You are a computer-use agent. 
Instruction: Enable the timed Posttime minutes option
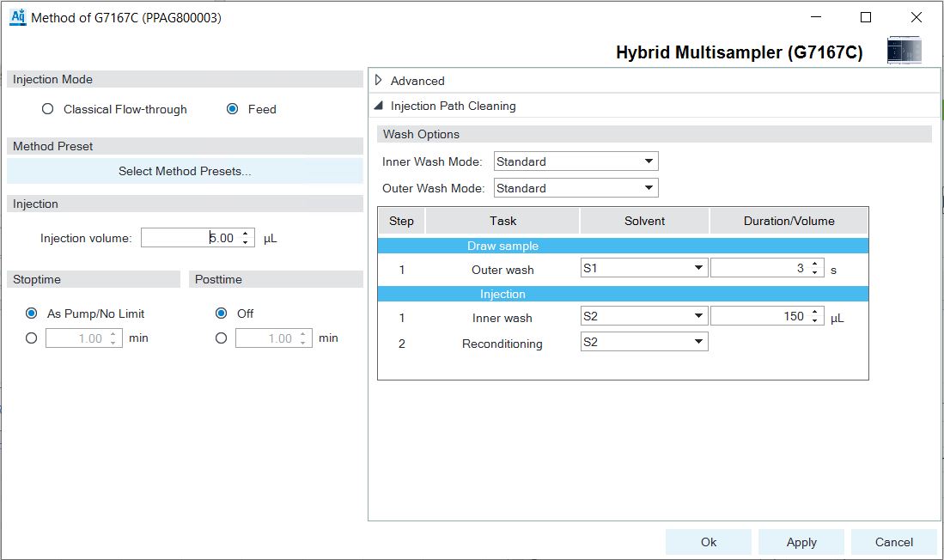(x=222, y=338)
